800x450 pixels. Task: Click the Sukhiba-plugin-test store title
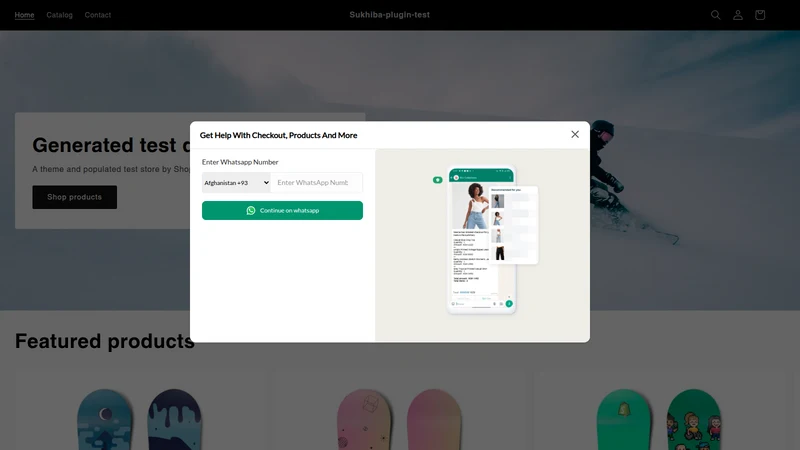coord(389,15)
